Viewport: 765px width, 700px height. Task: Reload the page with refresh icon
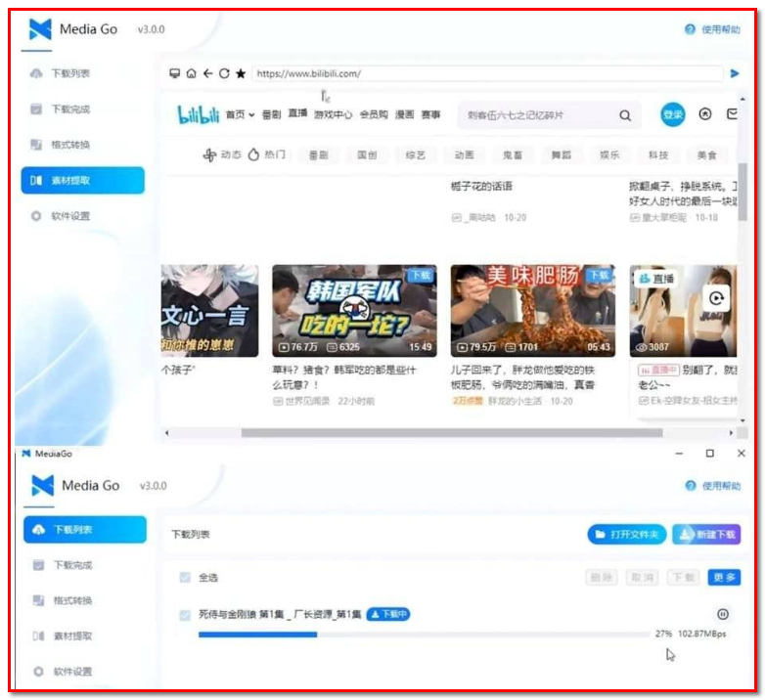tap(223, 73)
